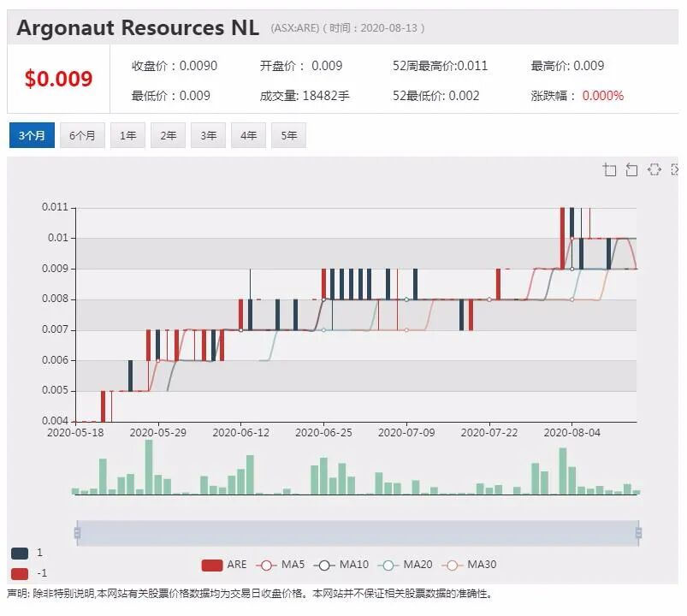The width and height of the screenshot is (687, 616).
Task: Activate the area zoom tool icon
Action: (x=609, y=169)
